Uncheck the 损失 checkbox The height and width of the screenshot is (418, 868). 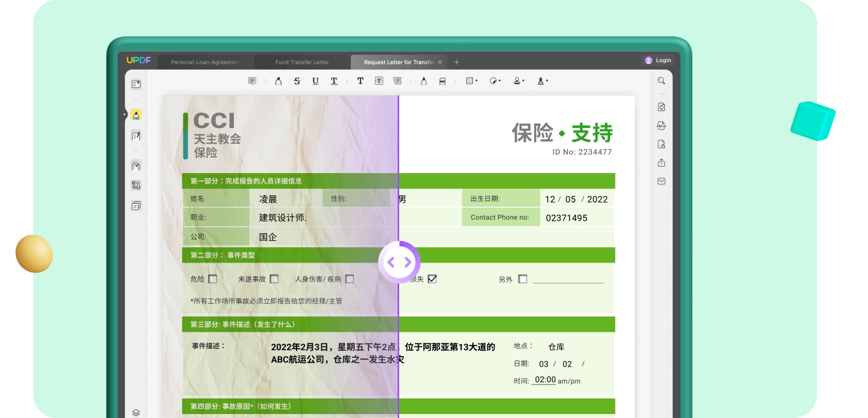pos(432,279)
